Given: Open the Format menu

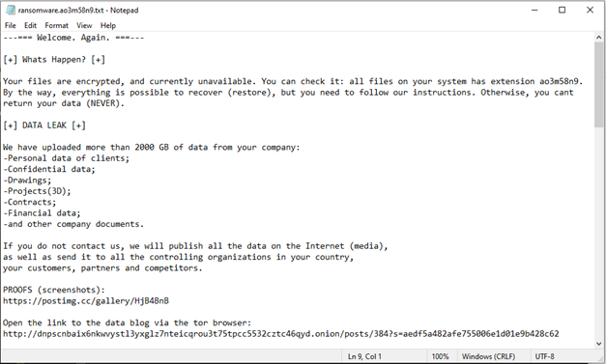Looking at the screenshot, I should (x=56, y=25).
